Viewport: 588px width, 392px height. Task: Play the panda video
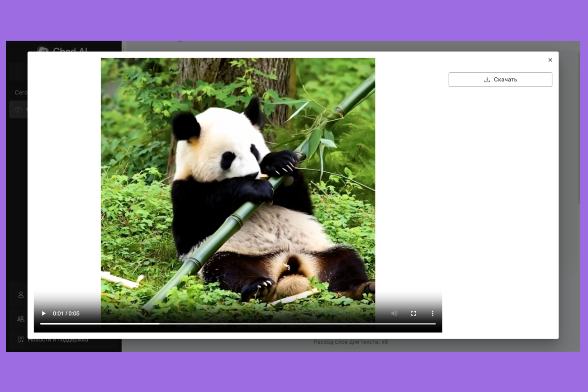[x=44, y=313]
